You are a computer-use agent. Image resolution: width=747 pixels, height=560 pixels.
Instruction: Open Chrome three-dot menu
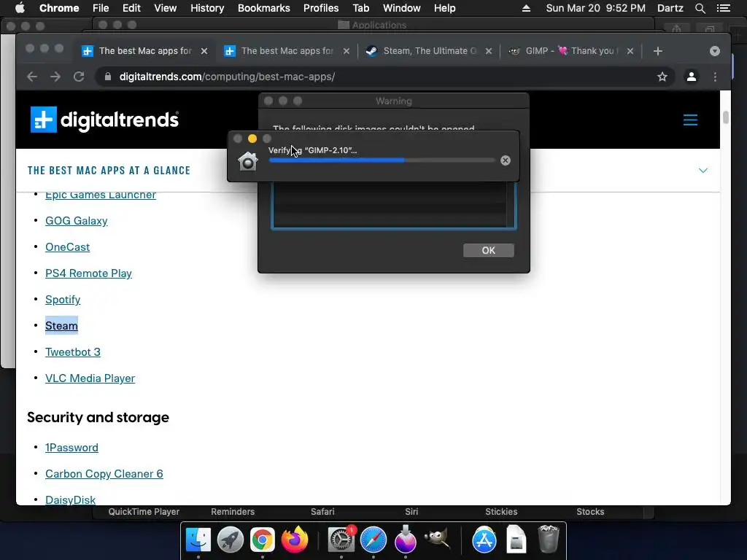click(715, 77)
